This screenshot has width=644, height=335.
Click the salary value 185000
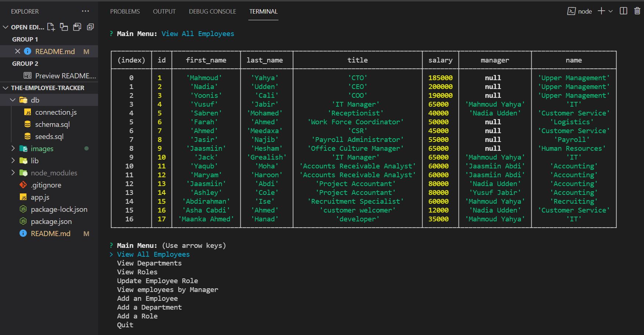(x=440, y=78)
